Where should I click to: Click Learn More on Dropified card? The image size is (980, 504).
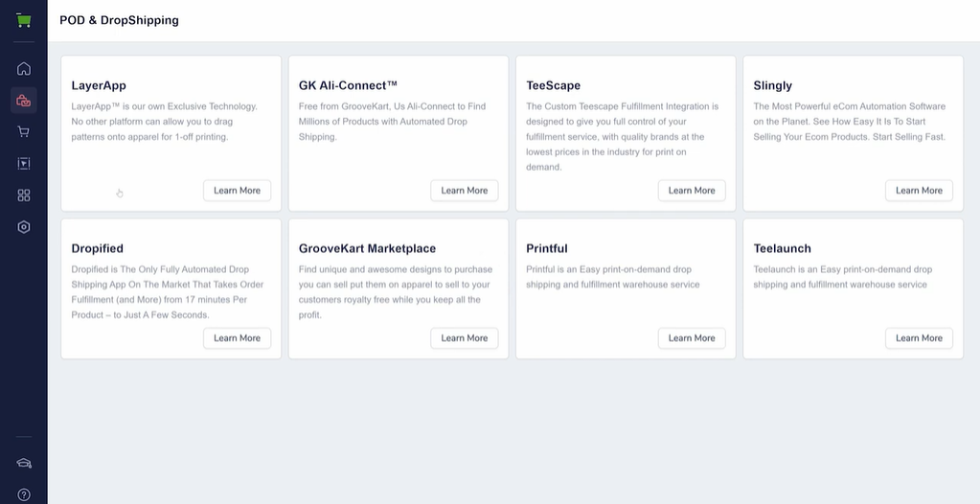coord(237,338)
